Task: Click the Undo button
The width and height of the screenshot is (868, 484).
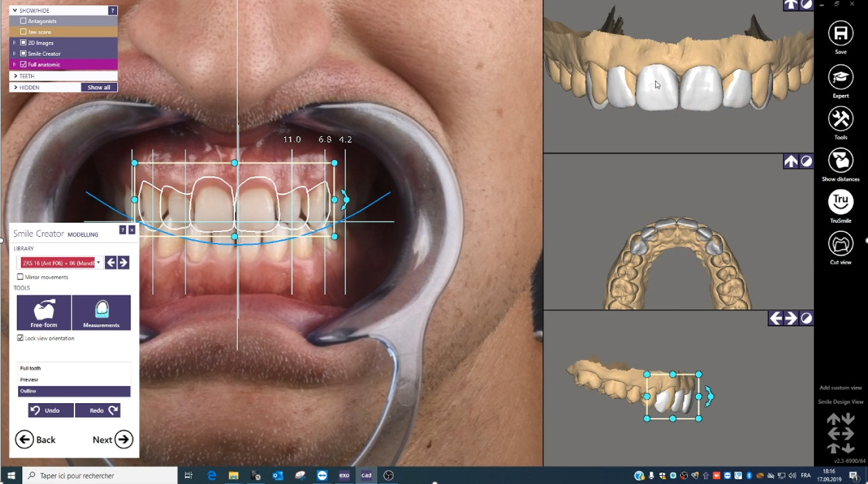Action: [51, 410]
